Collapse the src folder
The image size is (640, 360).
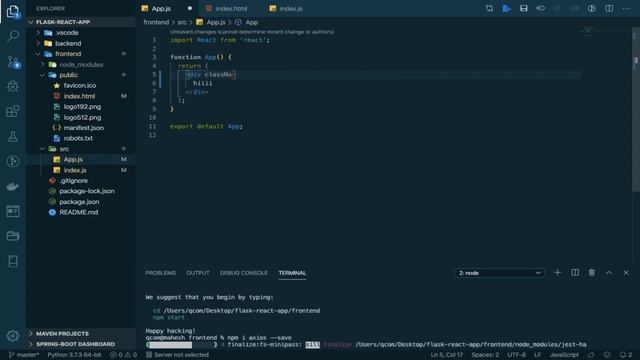(x=81, y=149)
